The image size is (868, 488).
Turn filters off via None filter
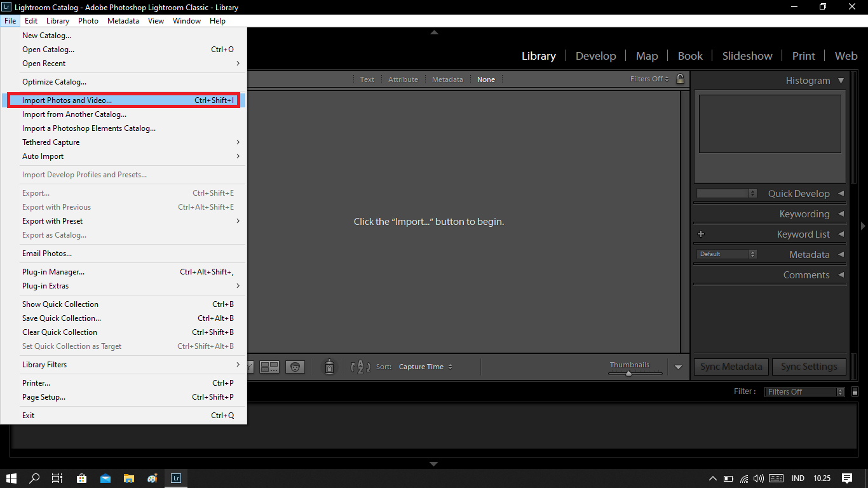tap(486, 79)
